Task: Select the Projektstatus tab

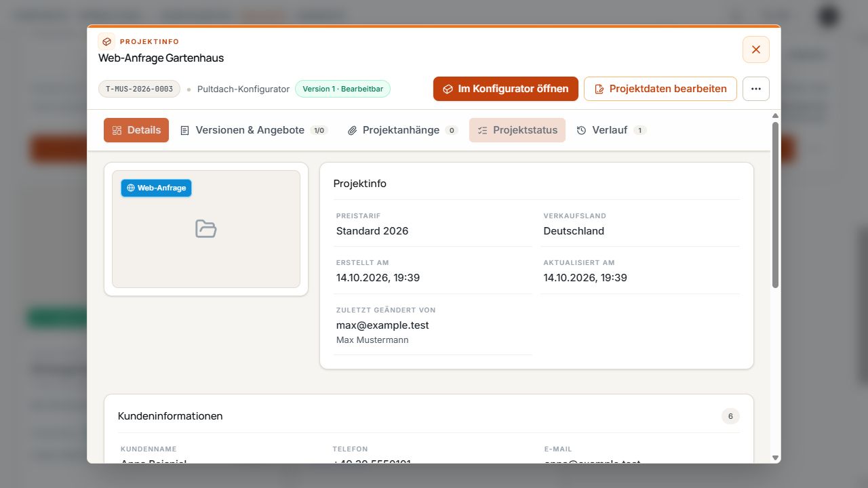Action: tap(517, 130)
